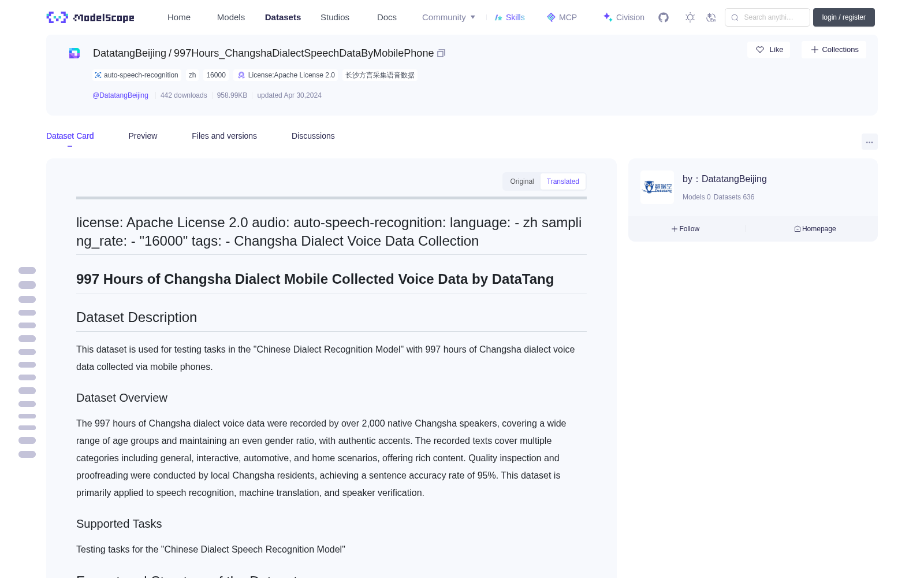Open MCP in the top navigation
This screenshot has width=924, height=578.
(x=562, y=17)
